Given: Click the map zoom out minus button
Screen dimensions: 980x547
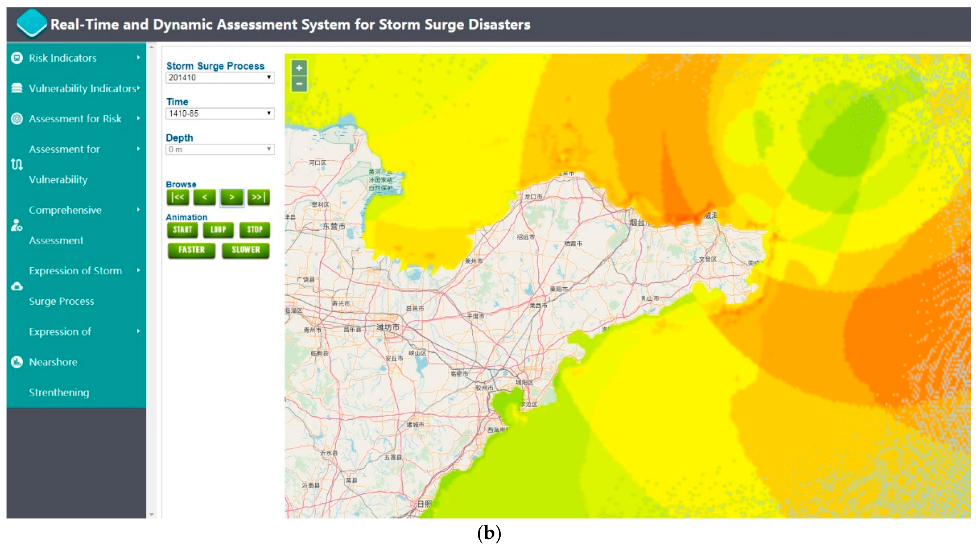Looking at the screenshot, I should click(299, 84).
